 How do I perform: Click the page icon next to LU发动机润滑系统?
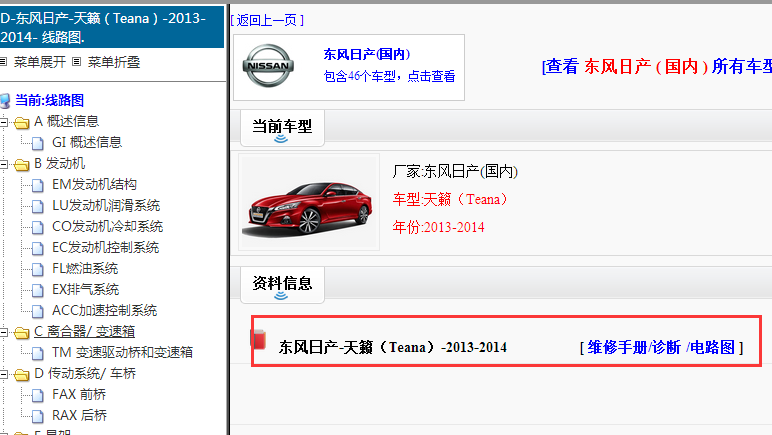tap(38, 206)
